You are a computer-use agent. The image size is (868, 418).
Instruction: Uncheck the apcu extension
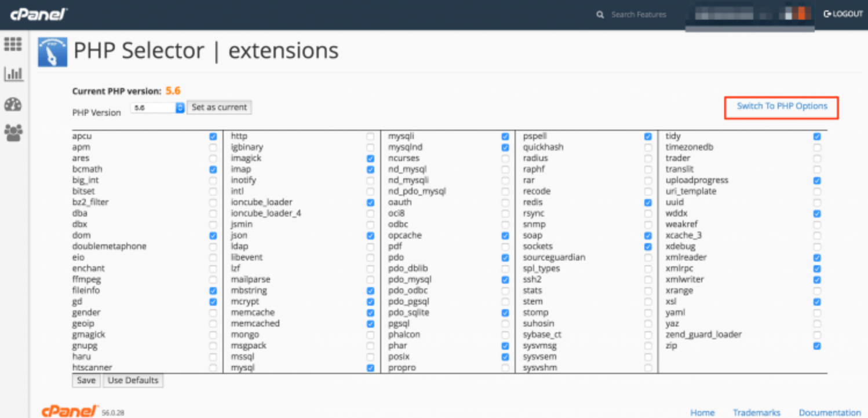(x=213, y=137)
